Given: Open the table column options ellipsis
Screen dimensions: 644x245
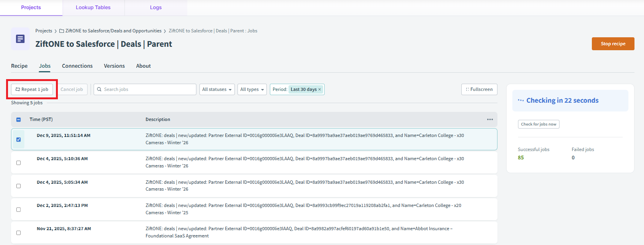Looking at the screenshot, I should (x=490, y=119).
